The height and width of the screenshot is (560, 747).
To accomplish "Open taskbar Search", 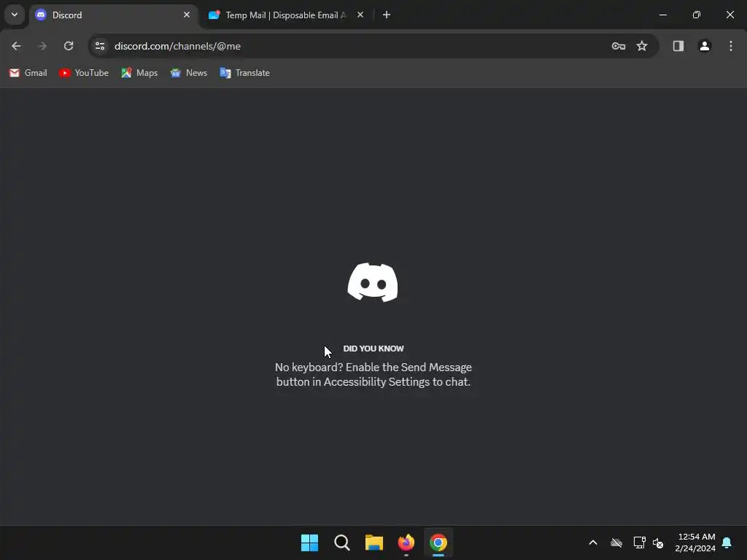I will click(341, 542).
